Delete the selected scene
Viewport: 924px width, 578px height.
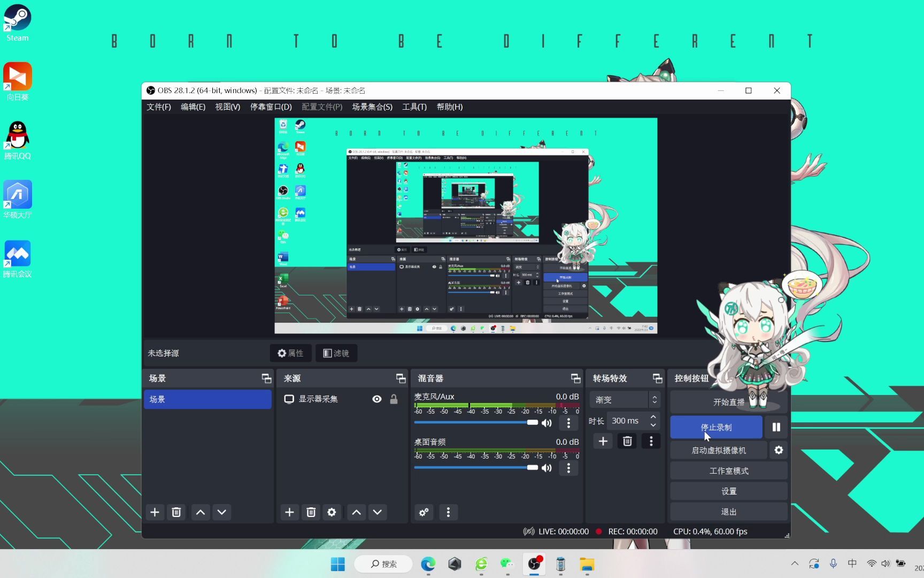pos(176,512)
